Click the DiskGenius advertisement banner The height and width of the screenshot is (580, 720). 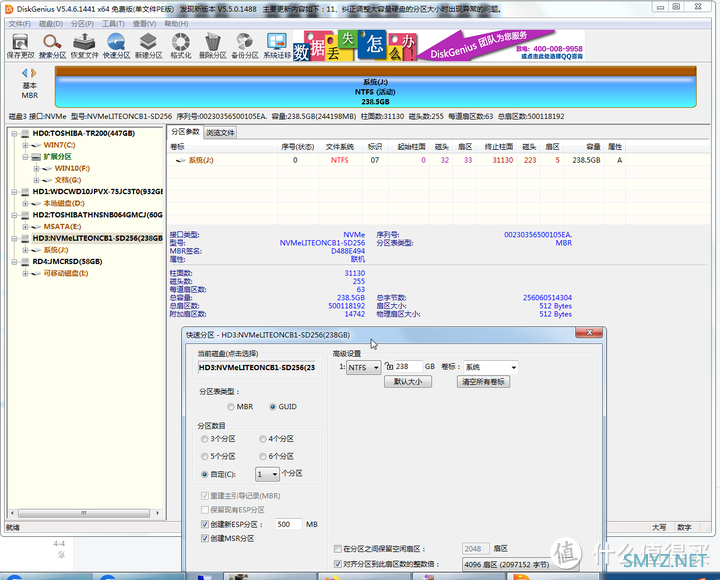[439, 45]
